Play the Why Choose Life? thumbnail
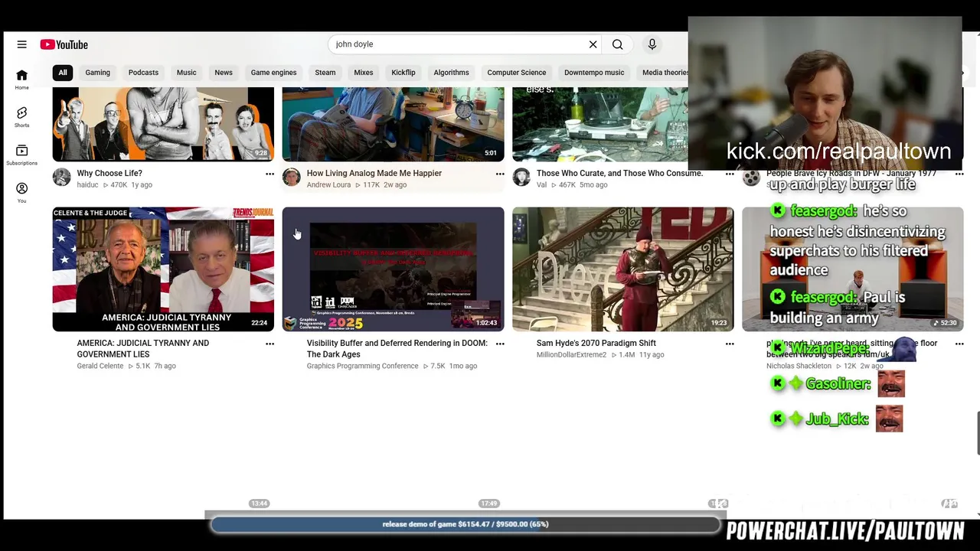Image resolution: width=980 pixels, height=551 pixels. coord(163,123)
